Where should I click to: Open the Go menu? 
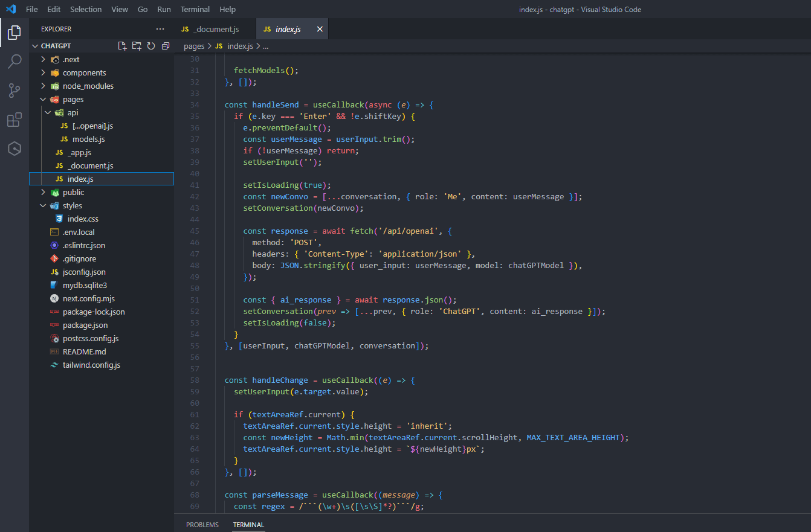pyautogui.click(x=143, y=9)
